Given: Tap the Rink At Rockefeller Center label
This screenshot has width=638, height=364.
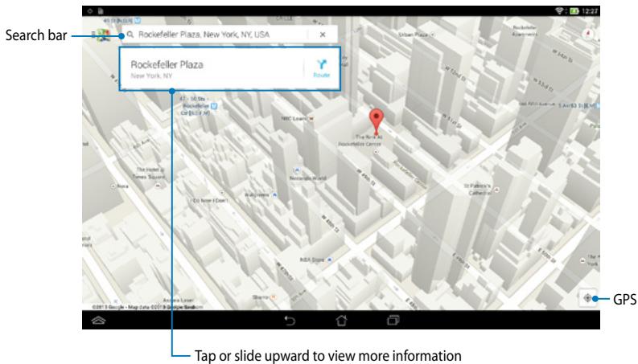Looking at the screenshot, I should pos(360,141).
